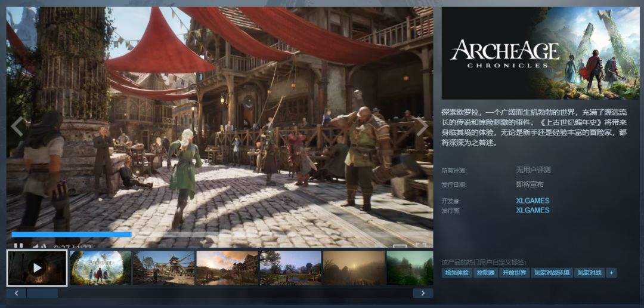Select the sunset lakeside village thumbnail

click(227, 268)
